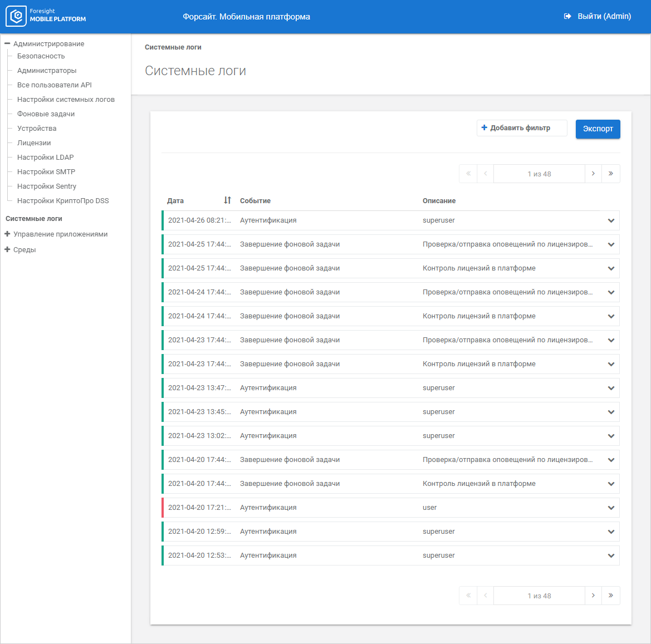Click Выйти (Admin) logout link

click(604, 17)
